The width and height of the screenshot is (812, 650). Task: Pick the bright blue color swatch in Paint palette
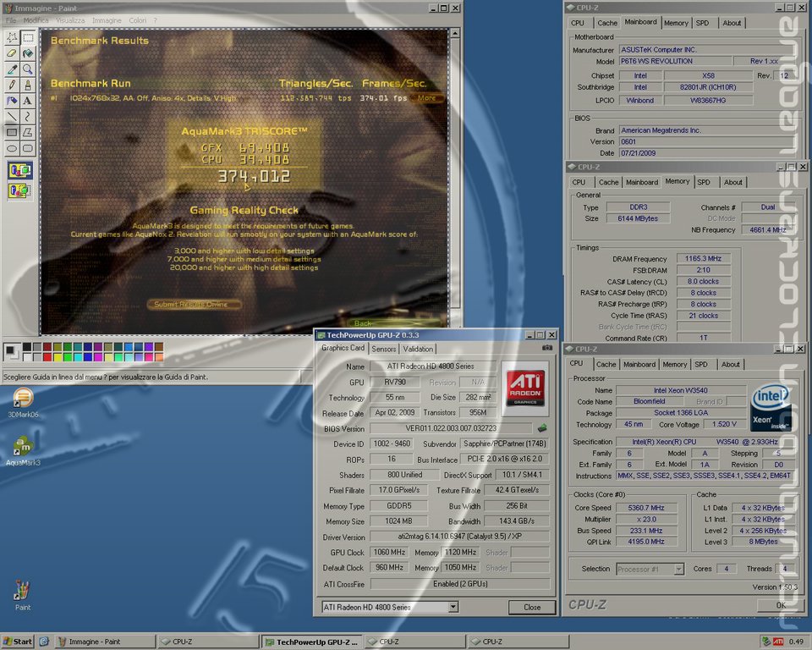(87, 356)
